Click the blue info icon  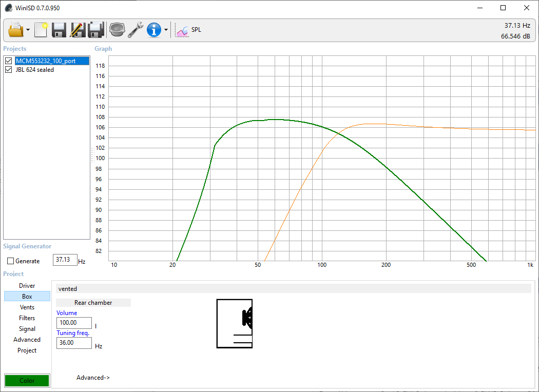pos(153,30)
